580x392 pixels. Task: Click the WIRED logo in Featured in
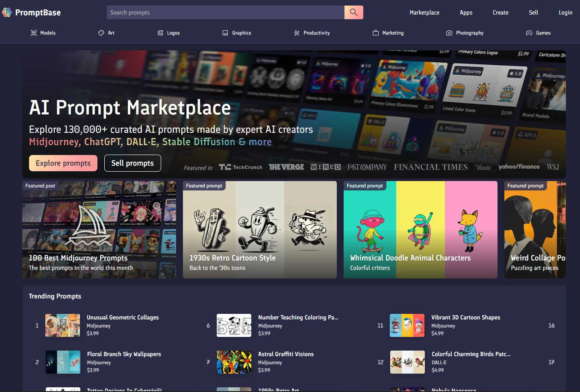coord(326,167)
